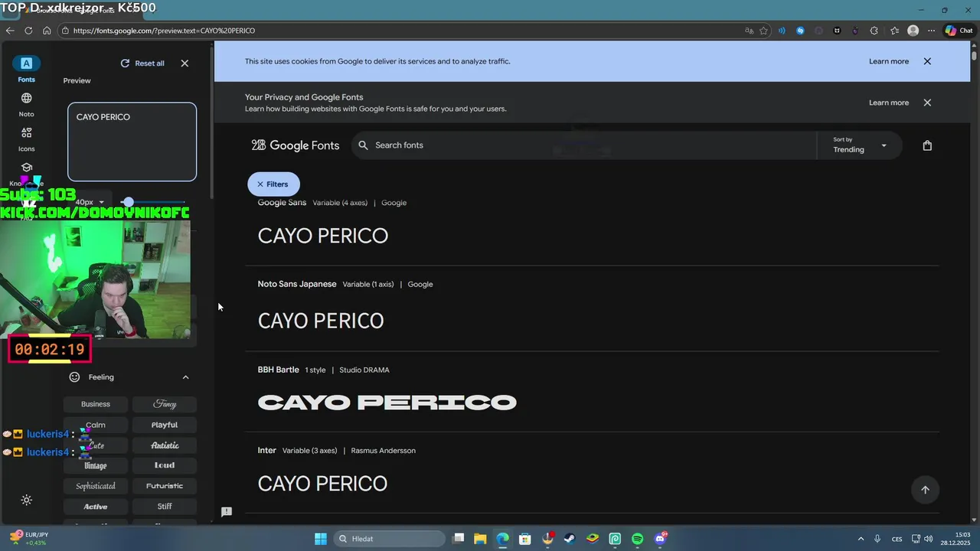Select the Active feeling filter
This screenshot has height=551, width=980.
pos(96,507)
